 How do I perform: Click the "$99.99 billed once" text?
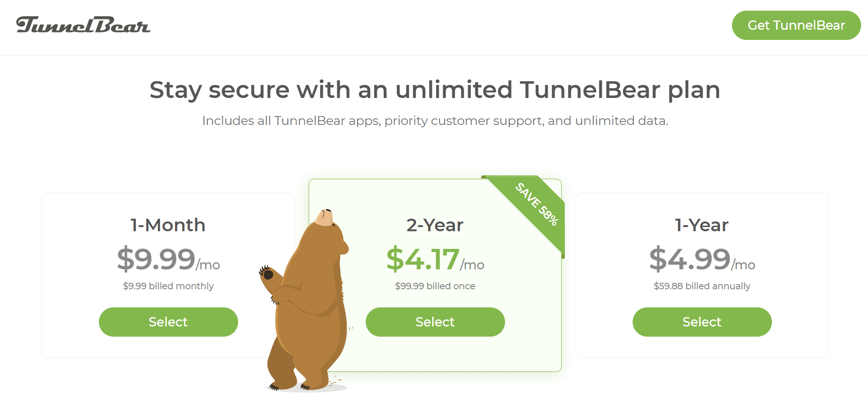tap(435, 286)
